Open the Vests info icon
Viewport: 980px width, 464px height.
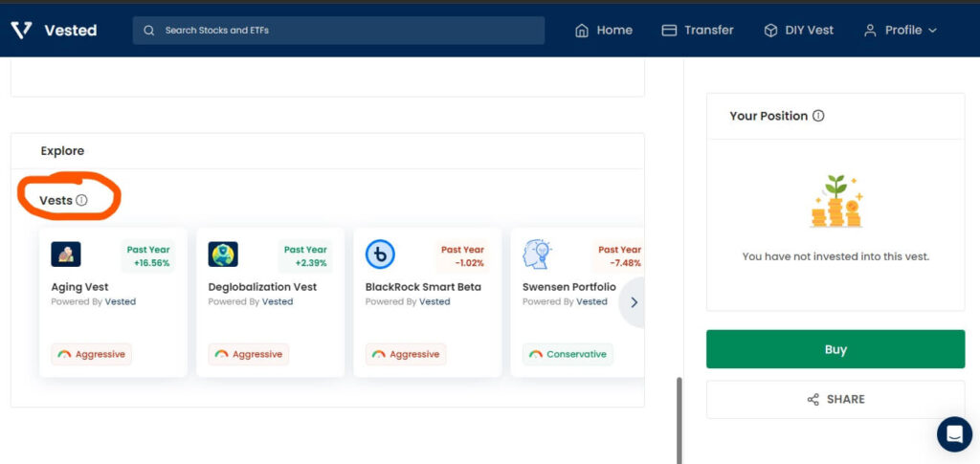[82, 201]
